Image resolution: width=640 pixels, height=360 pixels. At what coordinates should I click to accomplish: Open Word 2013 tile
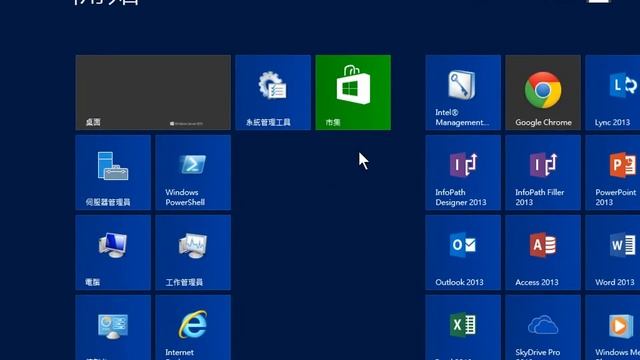pos(613,253)
